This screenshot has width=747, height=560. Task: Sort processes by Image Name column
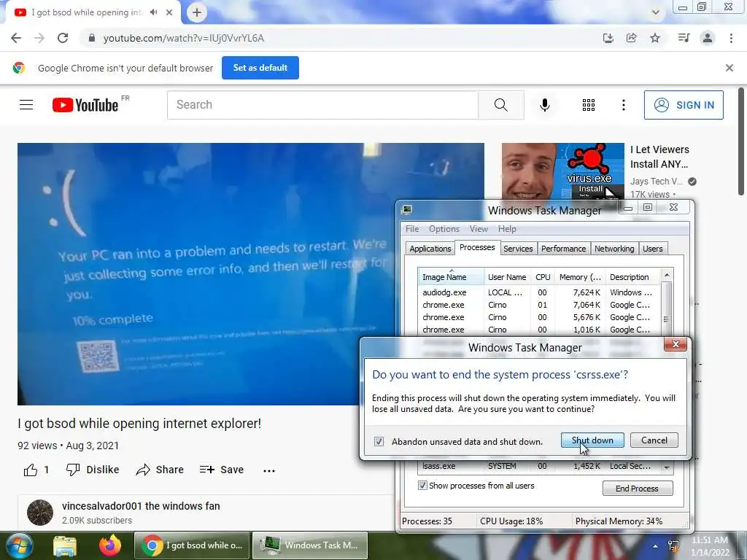[x=451, y=276]
